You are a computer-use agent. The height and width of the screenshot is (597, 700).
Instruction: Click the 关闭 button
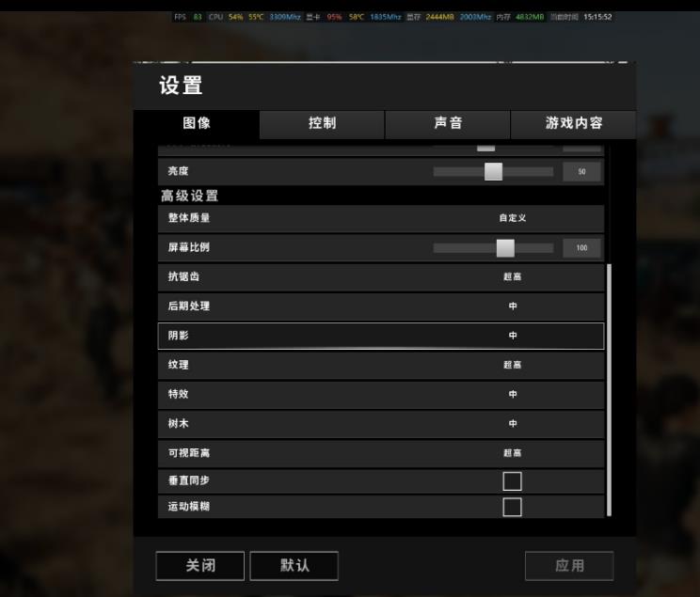click(x=200, y=566)
